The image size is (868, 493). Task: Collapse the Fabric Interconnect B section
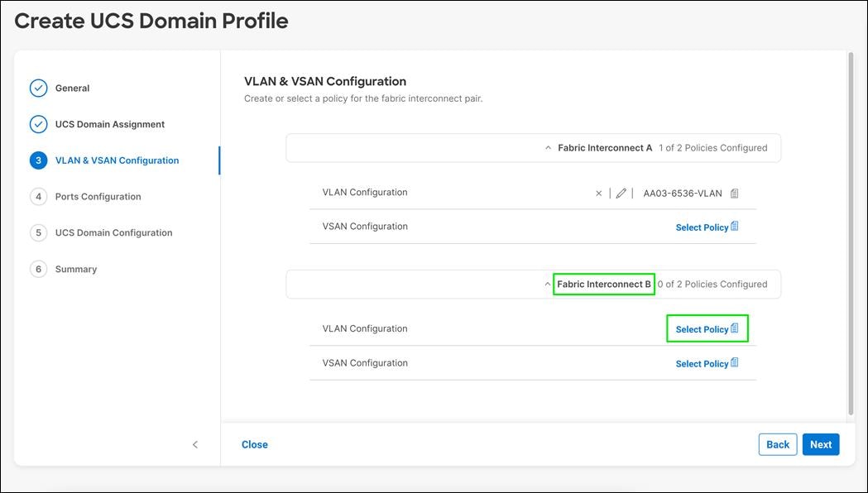tap(546, 284)
